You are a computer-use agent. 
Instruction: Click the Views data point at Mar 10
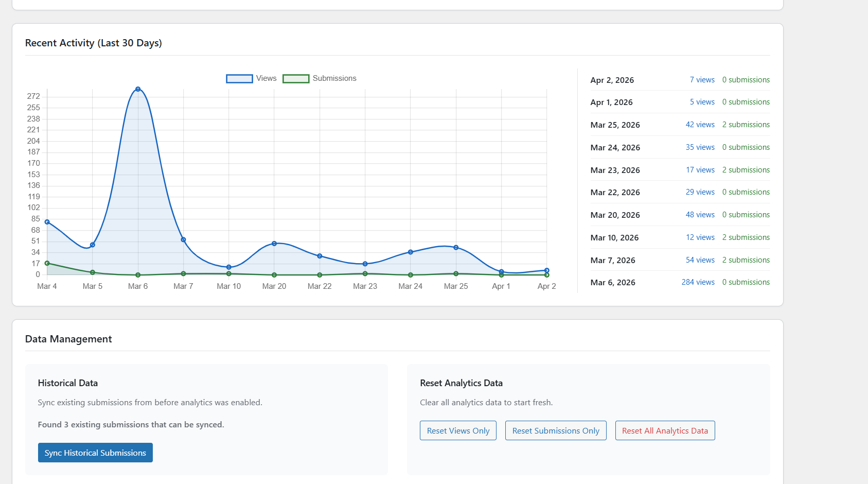229,267
